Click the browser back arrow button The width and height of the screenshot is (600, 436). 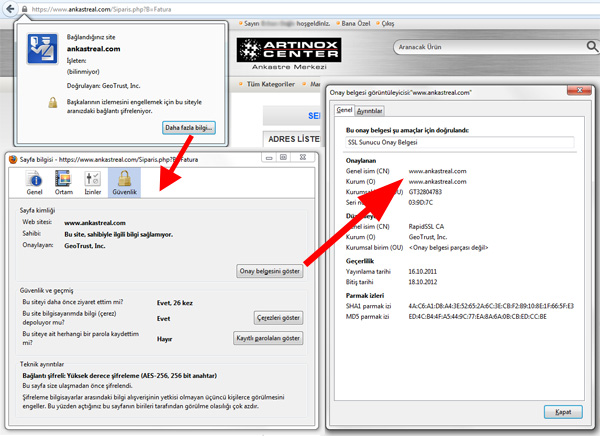(x=10, y=9)
